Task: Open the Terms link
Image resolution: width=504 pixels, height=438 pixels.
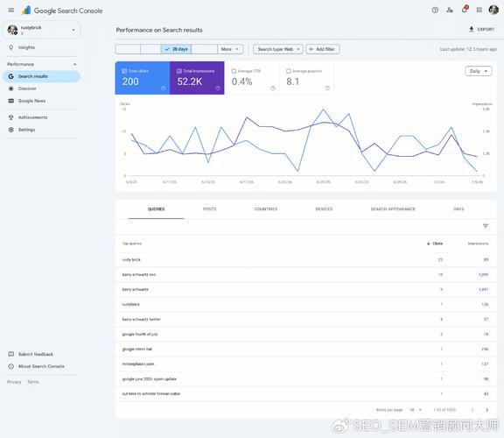Action: (x=32, y=382)
